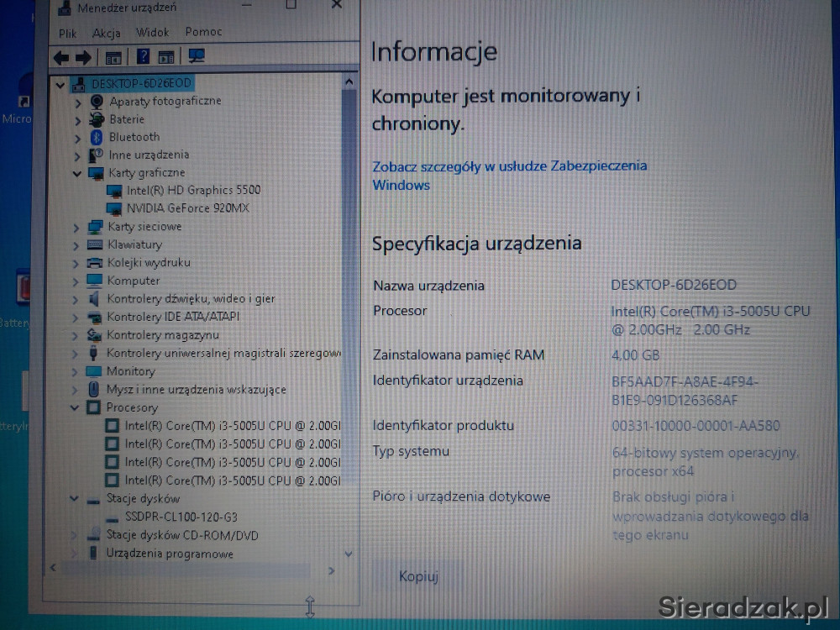Select the Karty sieciowe network icon
This screenshot has height=630, width=840.
click(96, 227)
